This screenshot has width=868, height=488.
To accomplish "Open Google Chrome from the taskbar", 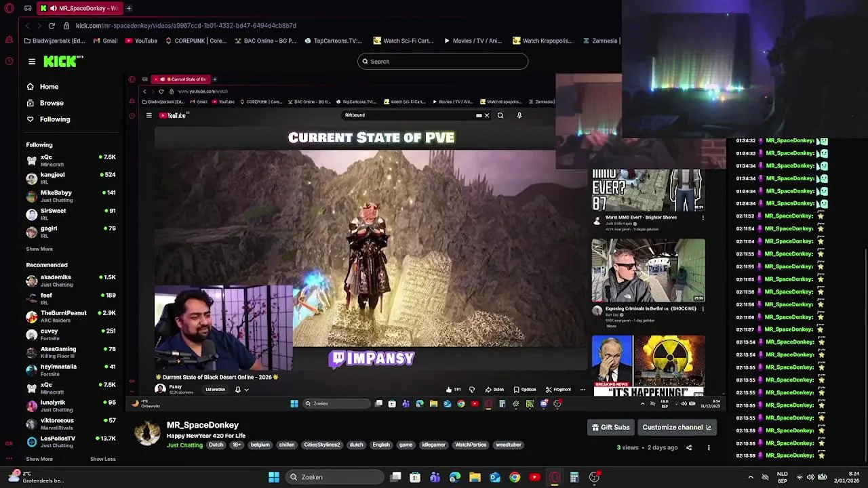I will 515,477.
